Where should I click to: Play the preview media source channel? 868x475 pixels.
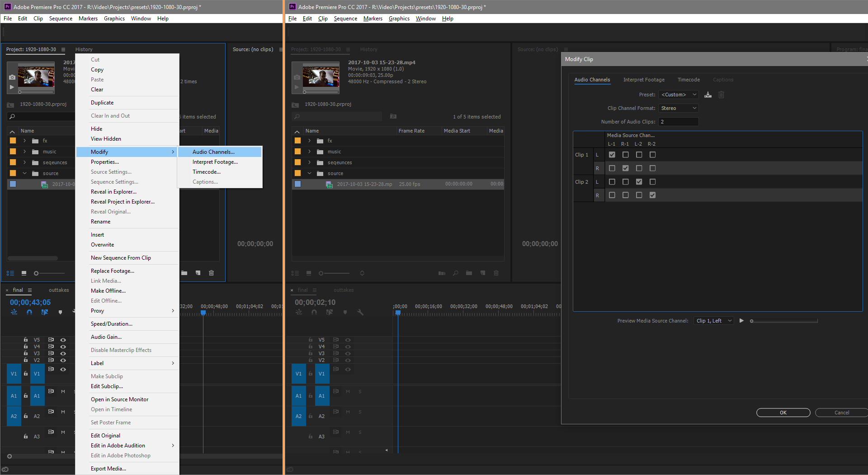pyautogui.click(x=741, y=321)
